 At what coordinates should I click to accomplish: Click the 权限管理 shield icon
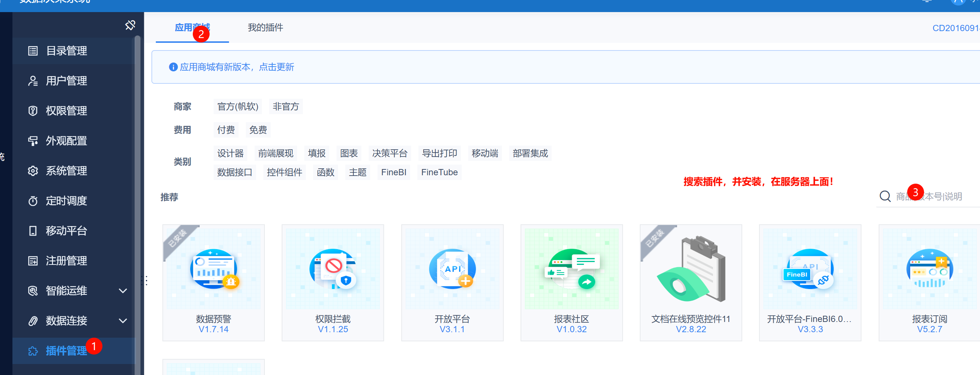(33, 111)
